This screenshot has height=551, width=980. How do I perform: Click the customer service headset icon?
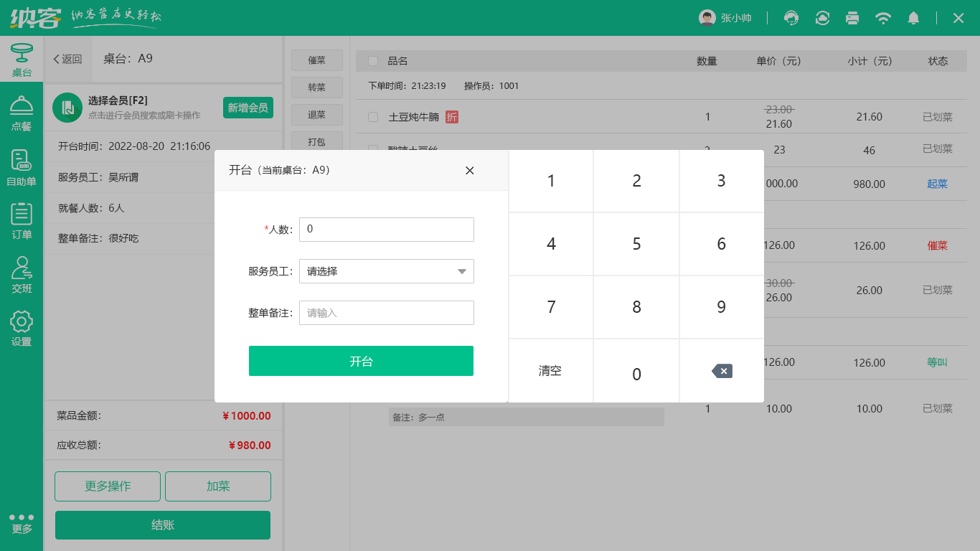pos(791,18)
